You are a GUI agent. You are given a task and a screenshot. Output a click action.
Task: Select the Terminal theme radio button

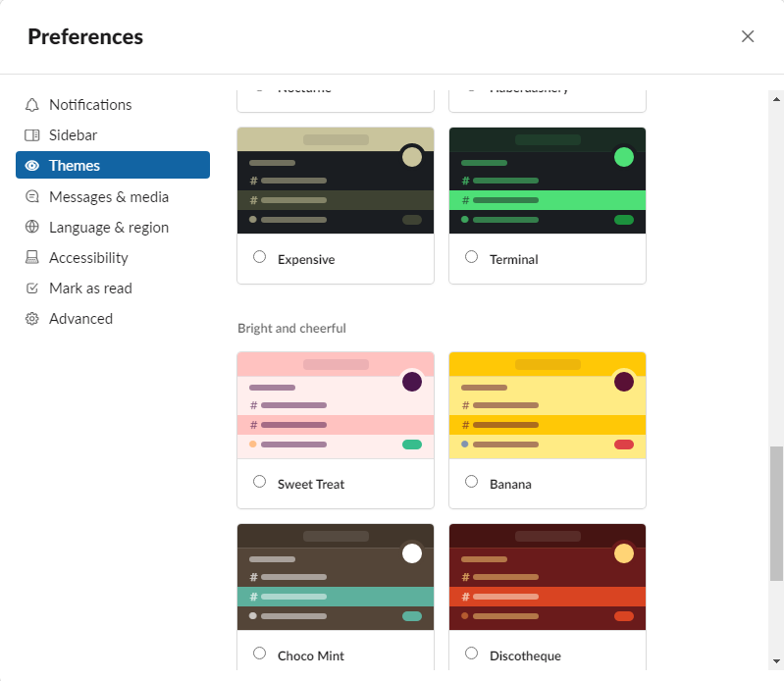471,257
